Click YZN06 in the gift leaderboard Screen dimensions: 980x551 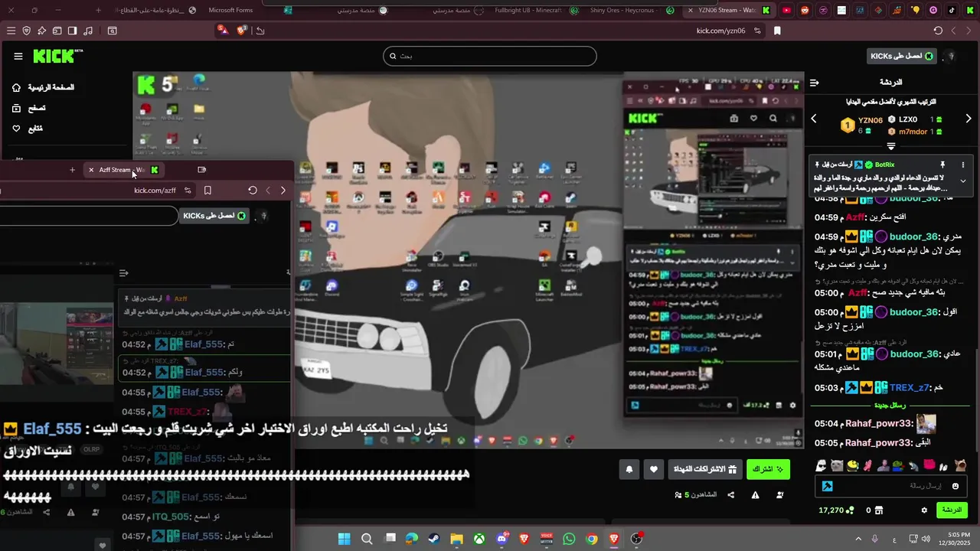(x=871, y=120)
